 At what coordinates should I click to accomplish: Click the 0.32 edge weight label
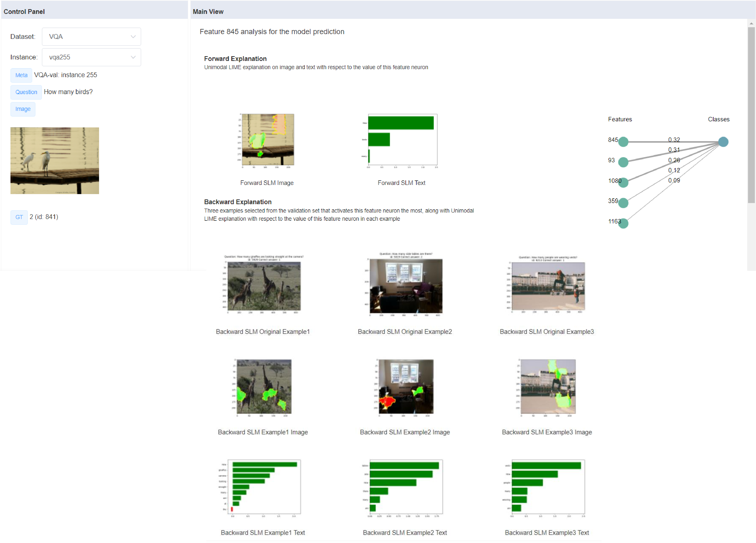(x=674, y=140)
